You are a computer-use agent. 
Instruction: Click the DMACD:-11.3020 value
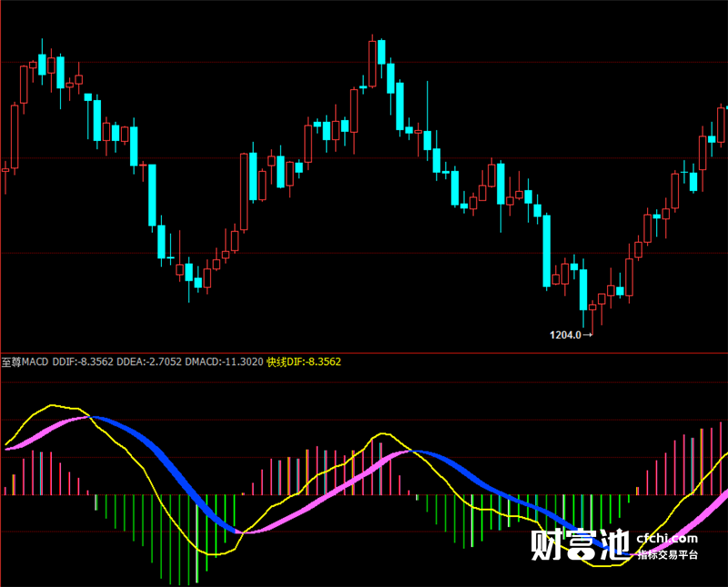(224, 362)
